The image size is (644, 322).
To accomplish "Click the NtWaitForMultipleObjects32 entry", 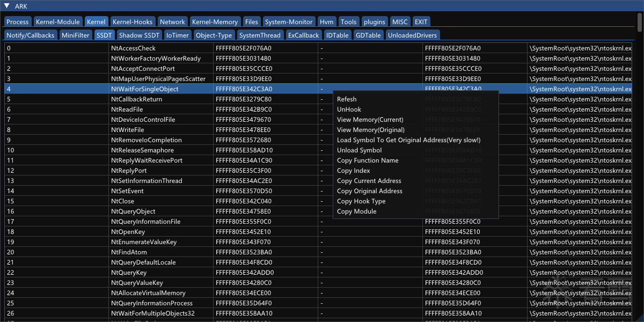I will pos(153,313).
